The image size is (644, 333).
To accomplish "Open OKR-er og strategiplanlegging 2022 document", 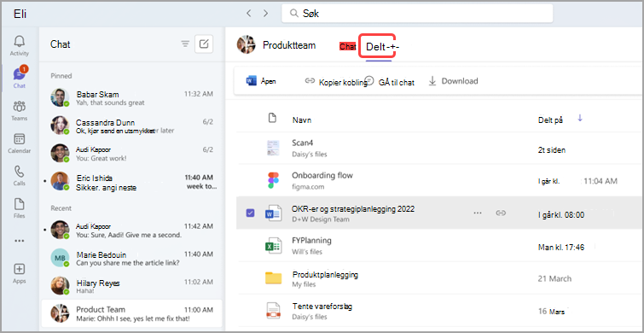I will pyautogui.click(x=353, y=209).
